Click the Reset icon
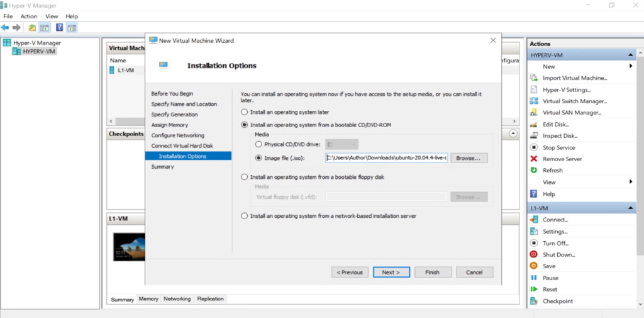The height and width of the screenshot is (318, 644). (x=534, y=289)
